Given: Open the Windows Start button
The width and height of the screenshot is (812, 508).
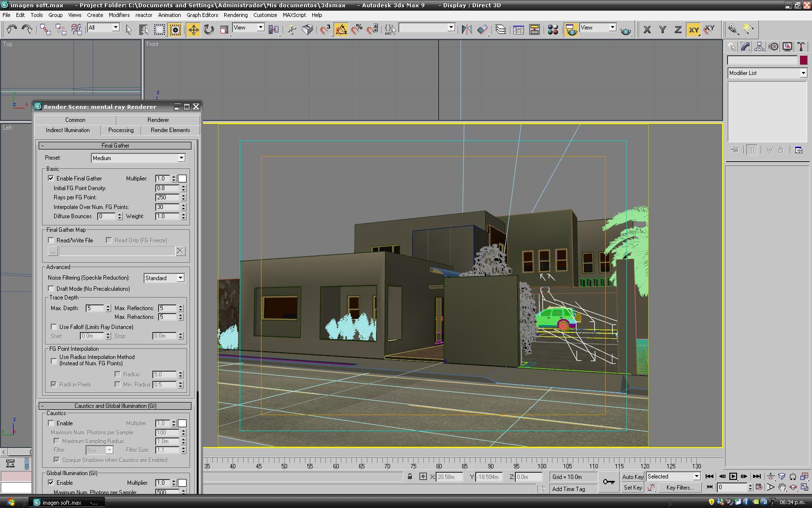Looking at the screenshot, I should (x=11, y=502).
